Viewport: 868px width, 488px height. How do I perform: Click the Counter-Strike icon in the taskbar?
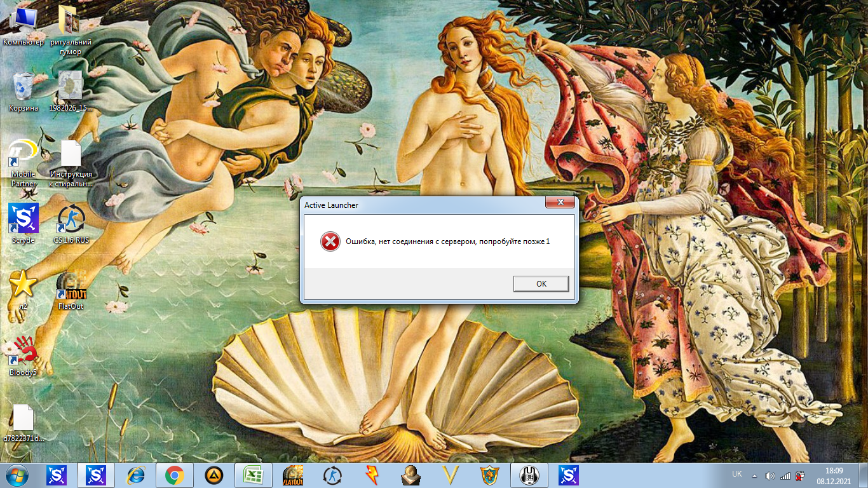pos(332,475)
